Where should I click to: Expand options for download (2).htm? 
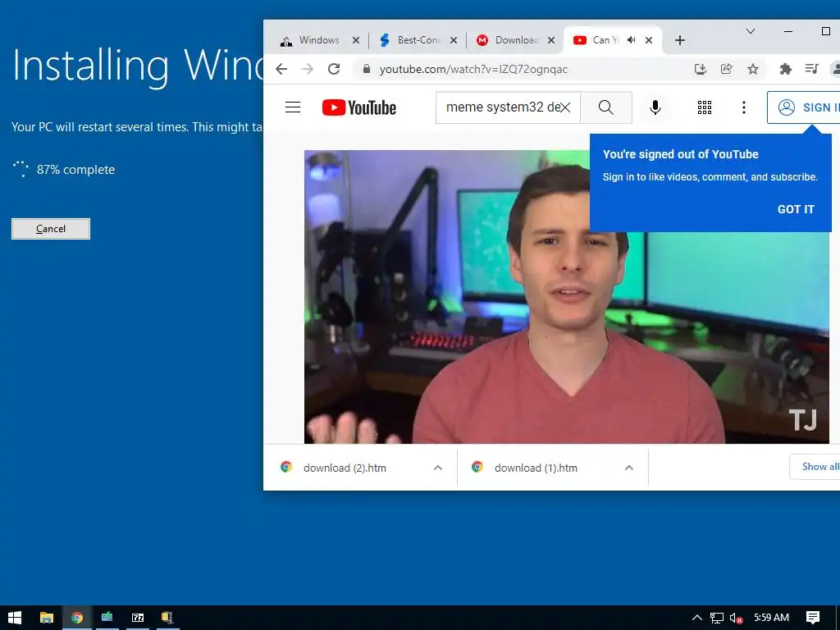tap(438, 468)
